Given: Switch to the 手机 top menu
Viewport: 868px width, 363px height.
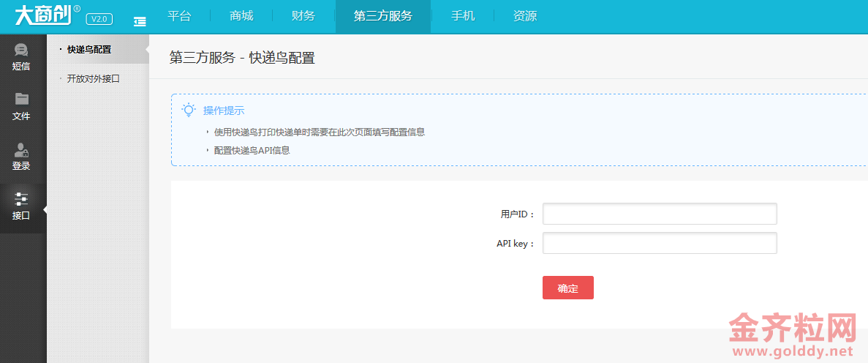Looking at the screenshot, I should click(x=463, y=16).
